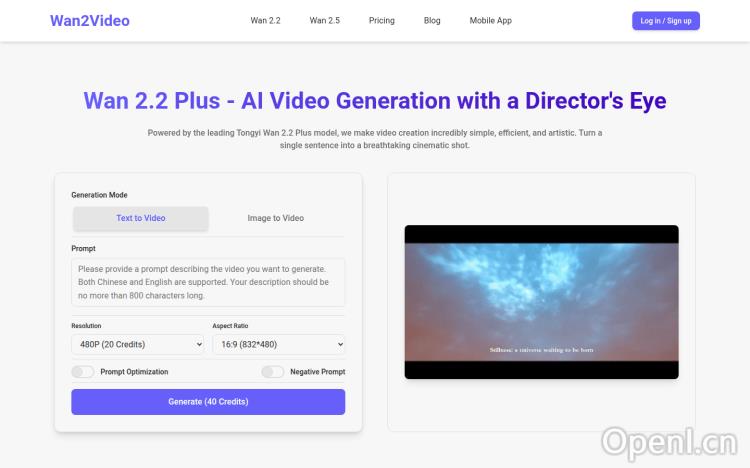The image size is (750, 468).
Task: Click the Log in / Sign up button
Action: tap(666, 21)
